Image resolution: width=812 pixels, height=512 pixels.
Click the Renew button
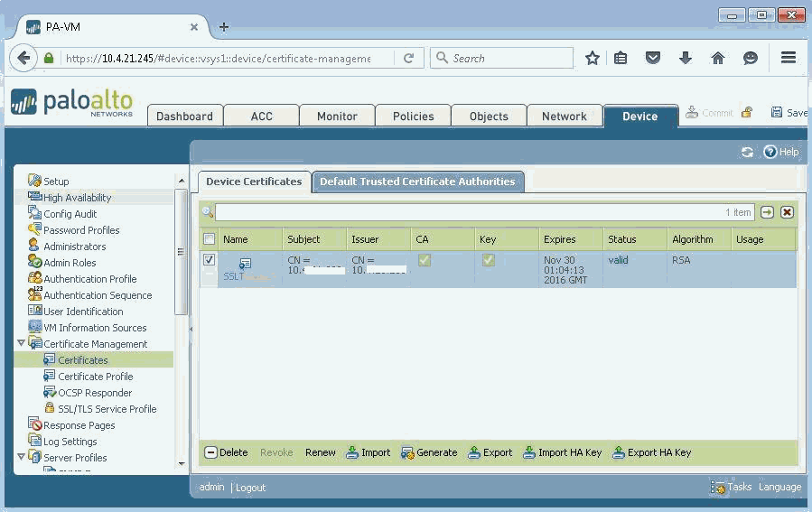coord(320,452)
